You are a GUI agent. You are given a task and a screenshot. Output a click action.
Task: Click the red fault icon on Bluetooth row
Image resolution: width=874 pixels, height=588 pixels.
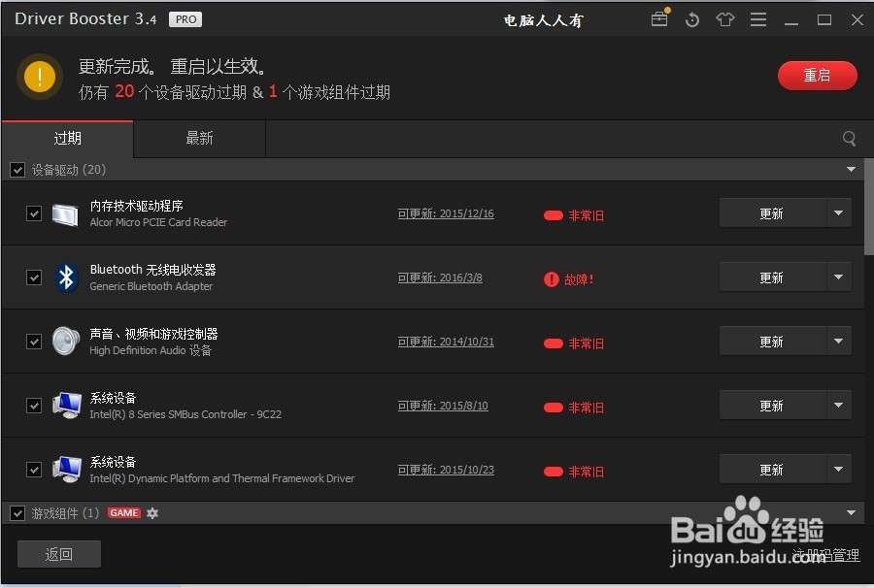pyautogui.click(x=552, y=279)
